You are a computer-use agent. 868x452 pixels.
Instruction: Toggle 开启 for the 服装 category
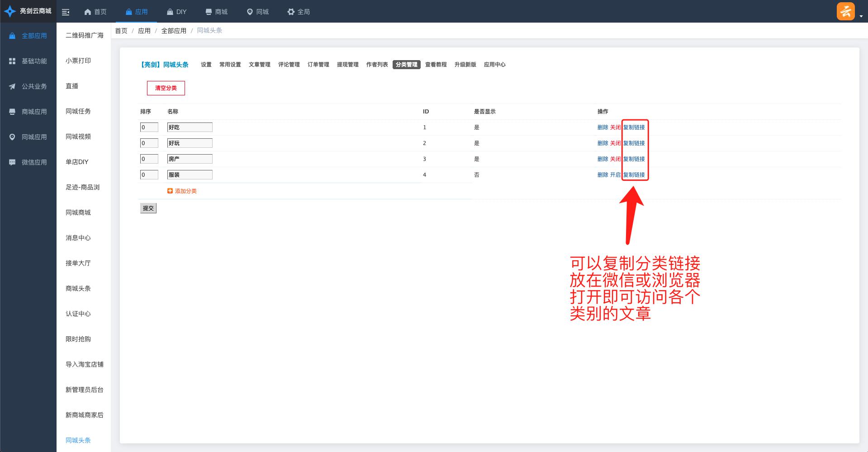(615, 175)
